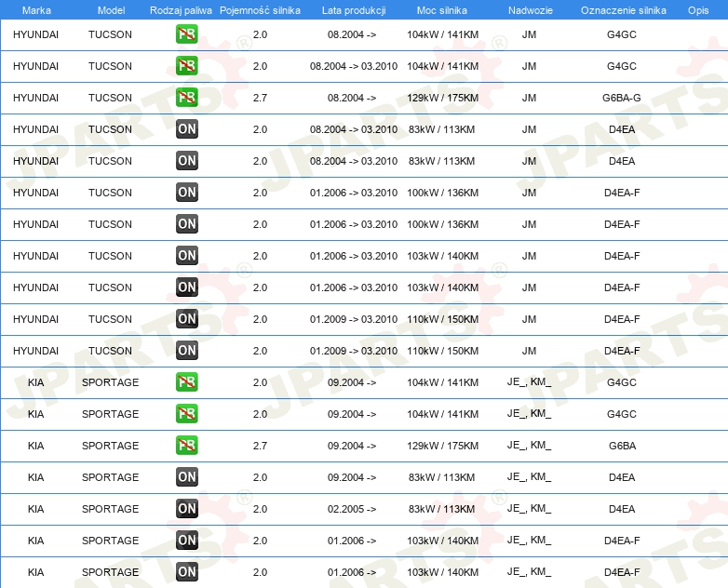Viewport: 728px width, 588px height.
Task: Select 104kW / 141KM in Tucson row ending 03.2010
Action: pyautogui.click(x=442, y=66)
